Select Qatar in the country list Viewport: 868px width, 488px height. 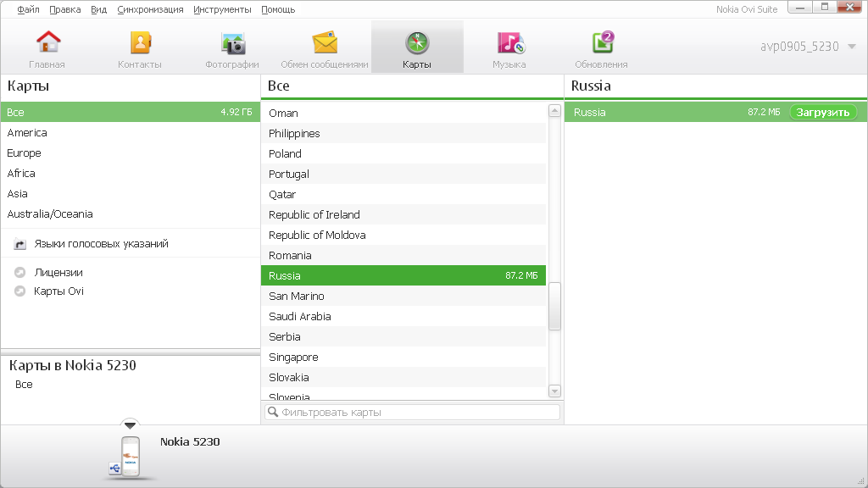[x=403, y=194]
